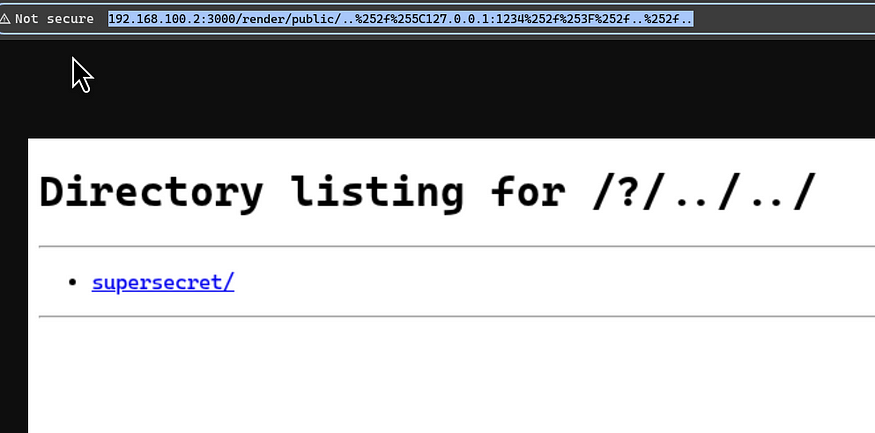
Task: Click the bullet point before supersecret/
Action: click(x=72, y=282)
